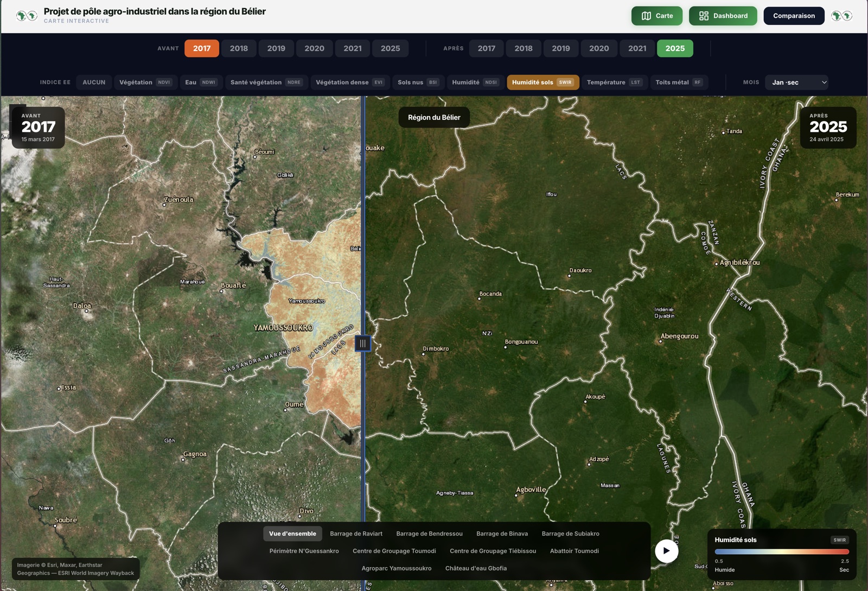The height and width of the screenshot is (591, 868).
Task: Select 2021 in the AVANT year row
Action: point(353,48)
